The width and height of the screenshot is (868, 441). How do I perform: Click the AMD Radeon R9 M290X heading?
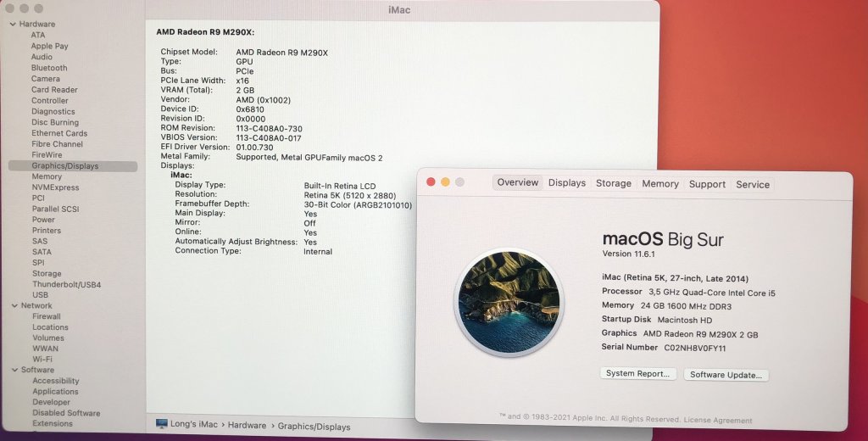(x=205, y=32)
